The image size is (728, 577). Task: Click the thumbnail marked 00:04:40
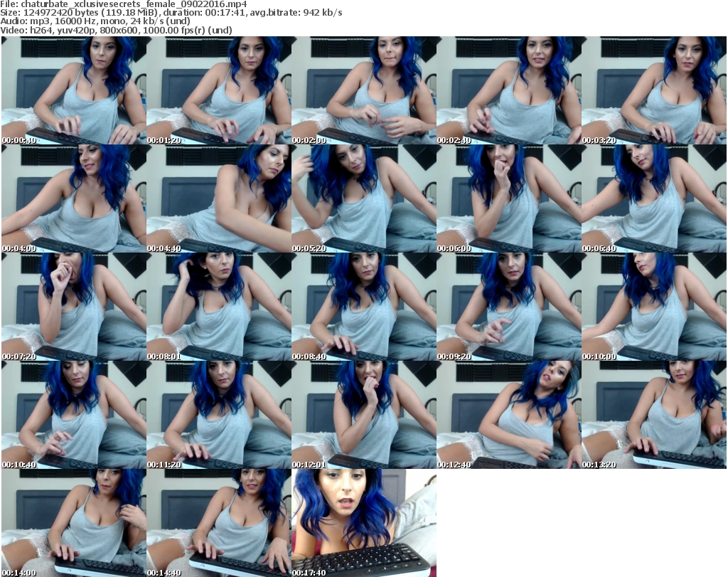[x=219, y=198]
